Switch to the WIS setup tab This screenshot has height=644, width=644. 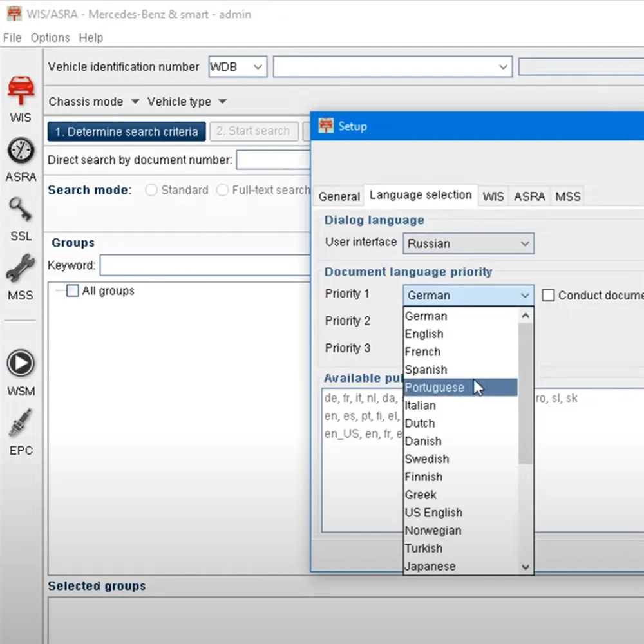tap(493, 196)
